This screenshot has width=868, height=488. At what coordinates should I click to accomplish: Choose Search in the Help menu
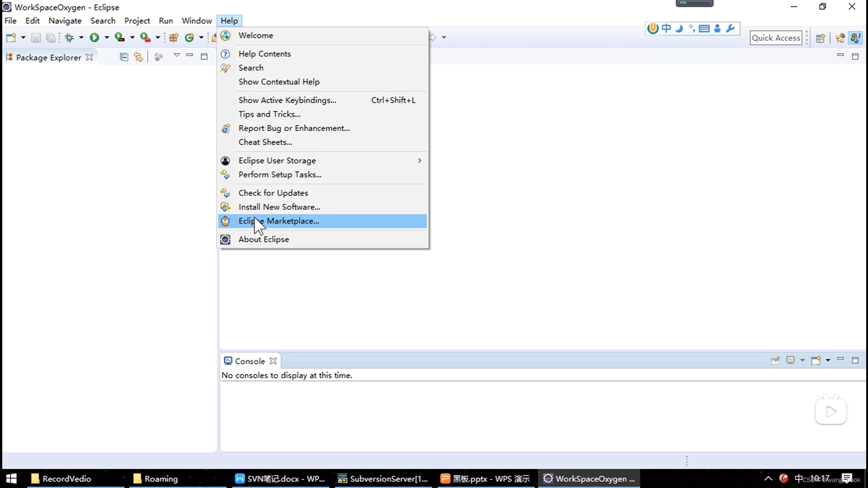323,68
